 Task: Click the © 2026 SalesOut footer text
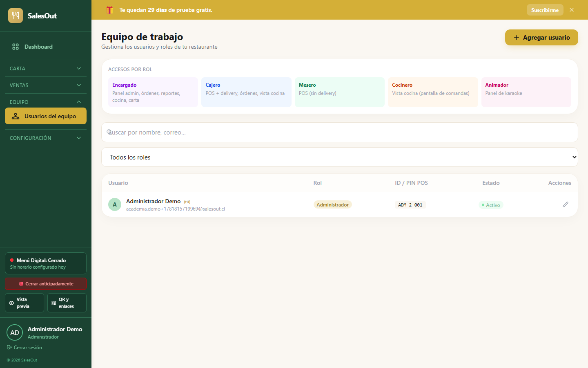[x=22, y=360]
